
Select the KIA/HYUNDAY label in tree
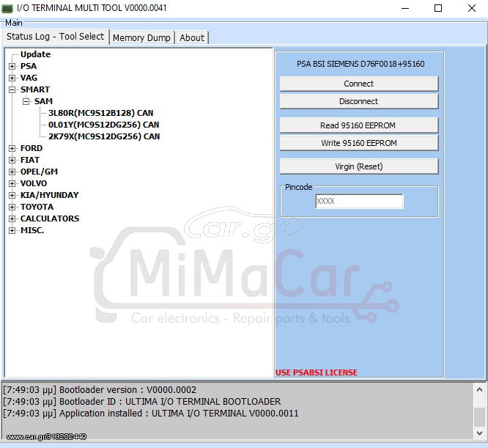pyautogui.click(x=50, y=195)
